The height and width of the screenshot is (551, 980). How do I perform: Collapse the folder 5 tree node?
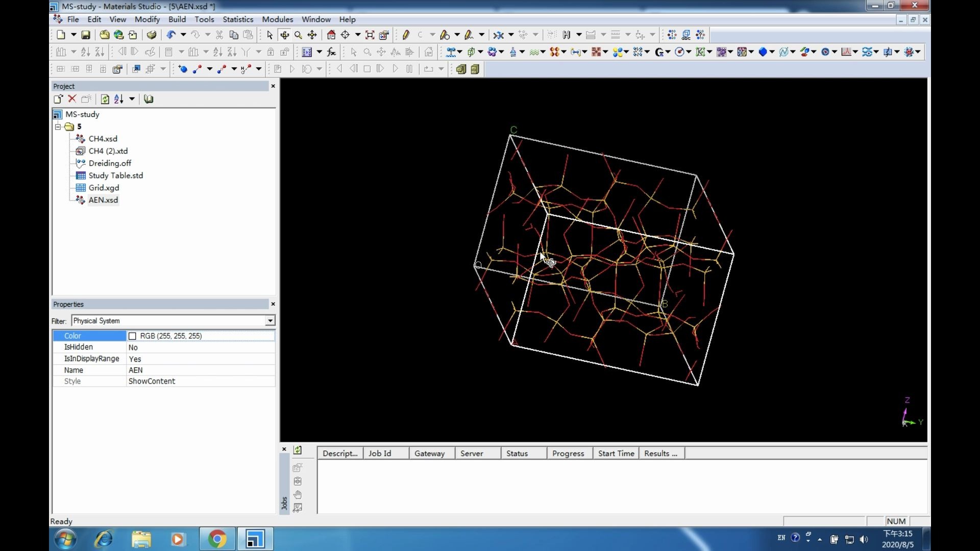pyautogui.click(x=58, y=127)
